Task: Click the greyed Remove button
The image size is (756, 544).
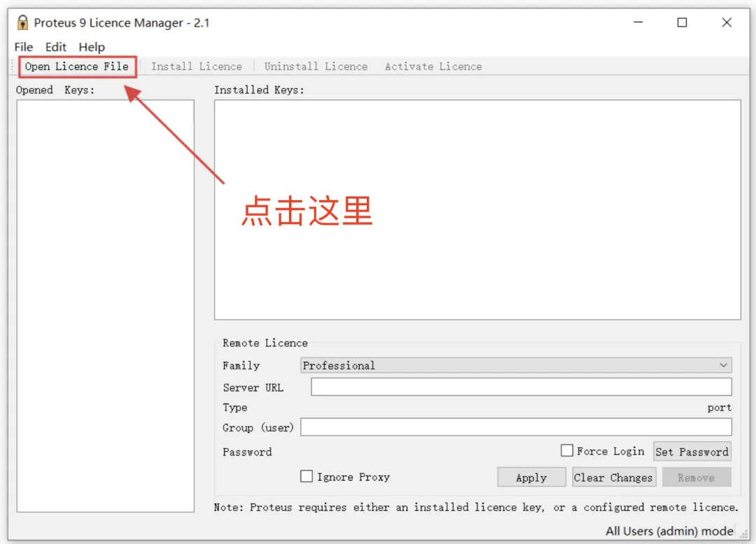Action: pyautogui.click(x=696, y=477)
